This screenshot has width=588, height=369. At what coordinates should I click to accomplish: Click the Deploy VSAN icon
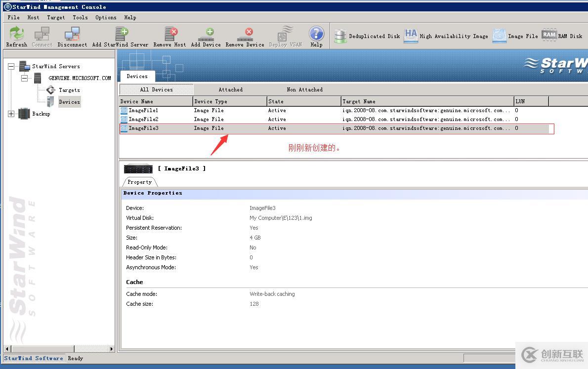[286, 34]
